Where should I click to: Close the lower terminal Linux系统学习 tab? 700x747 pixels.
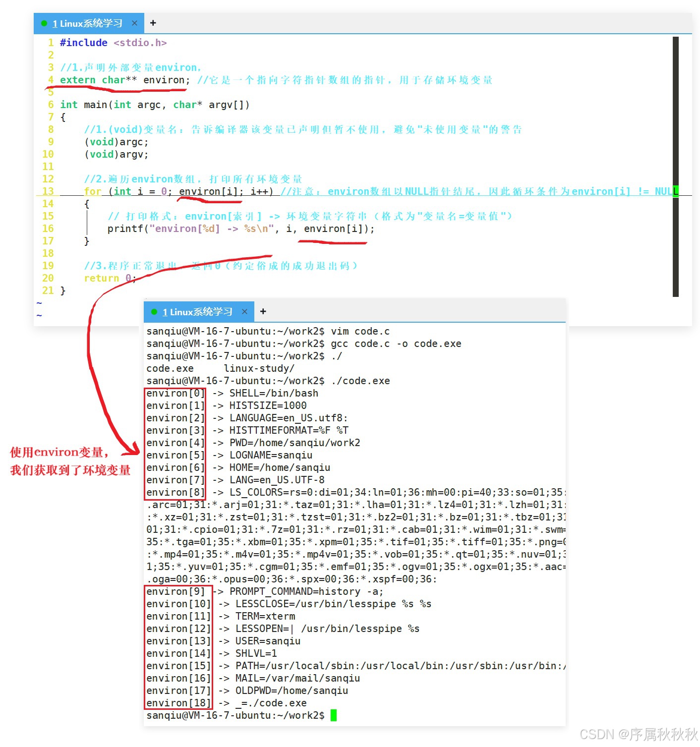tap(244, 312)
